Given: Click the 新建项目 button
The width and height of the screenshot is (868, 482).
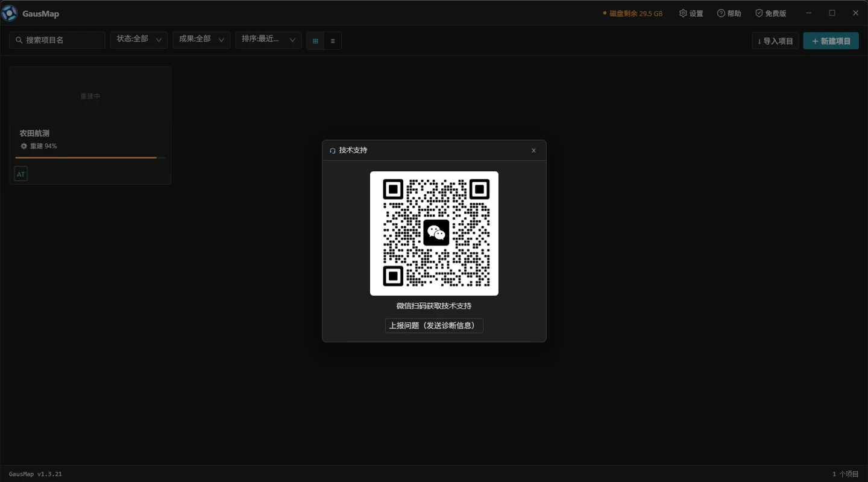Looking at the screenshot, I should [831, 41].
